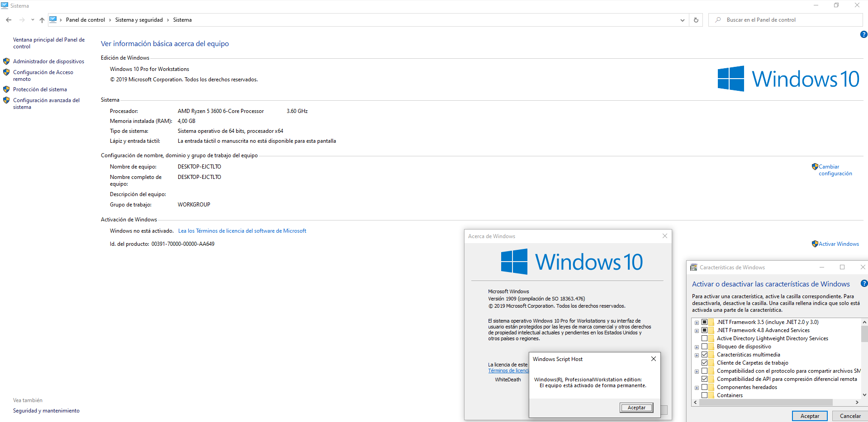Expand Características multimedia tree node
This screenshot has width=868, height=422.
[x=697, y=355]
